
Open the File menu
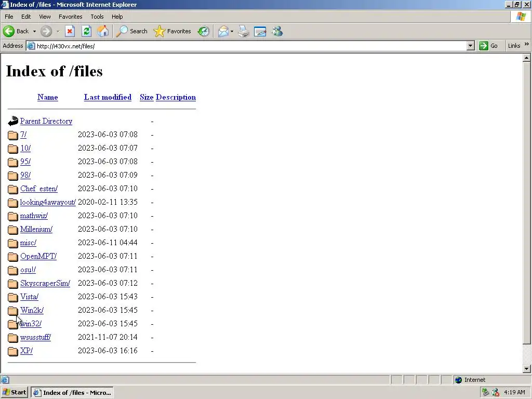pos(9,17)
